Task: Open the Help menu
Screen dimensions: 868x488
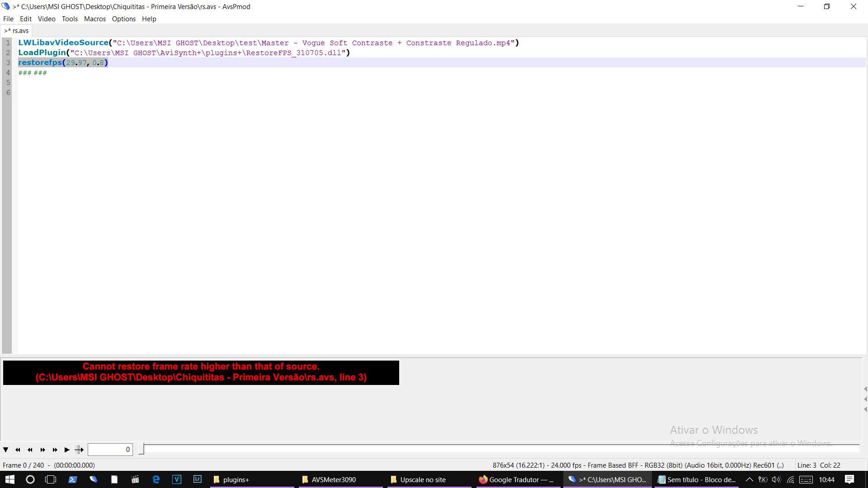Action: 149,19
